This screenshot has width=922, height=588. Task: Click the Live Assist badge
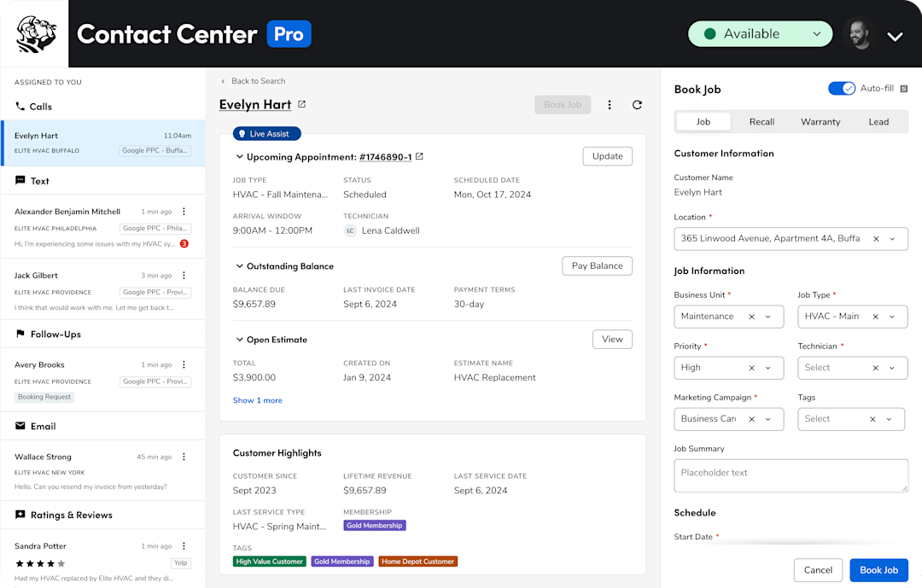[267, 133]
